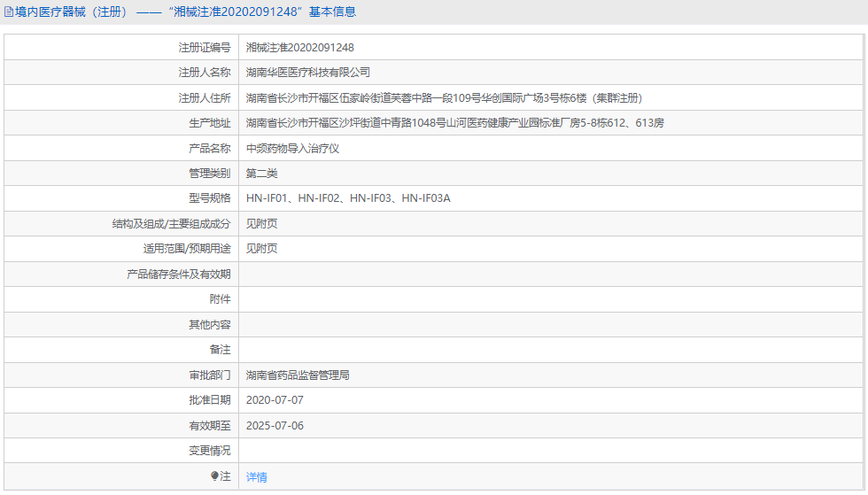Select approval department 湖南省药品监督管理局
Screen dimensions: 868x495
(298, 375)
